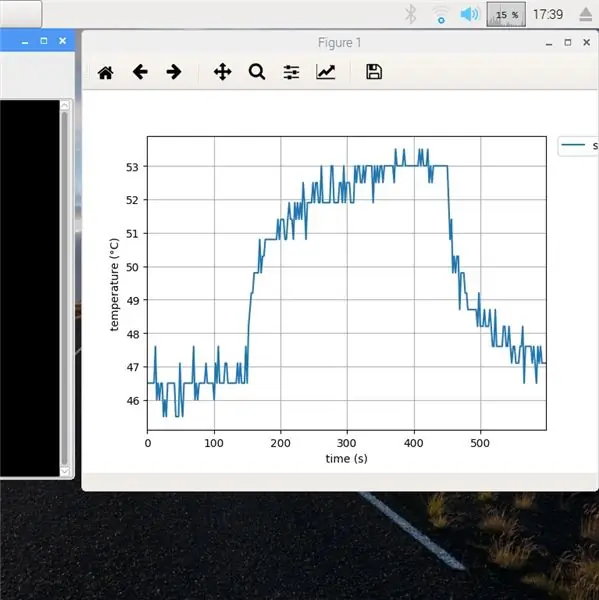Click terminal scrollbar down arrow
The width and height of the screenshot is (599, 600).
tap(65, 471)
